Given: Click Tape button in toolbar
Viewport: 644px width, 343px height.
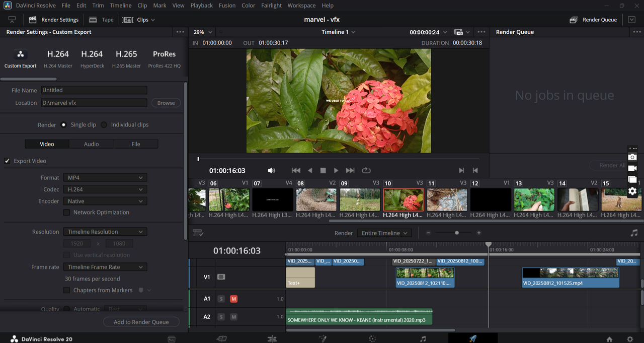Looking at the screenshot, I should point(101,20).
